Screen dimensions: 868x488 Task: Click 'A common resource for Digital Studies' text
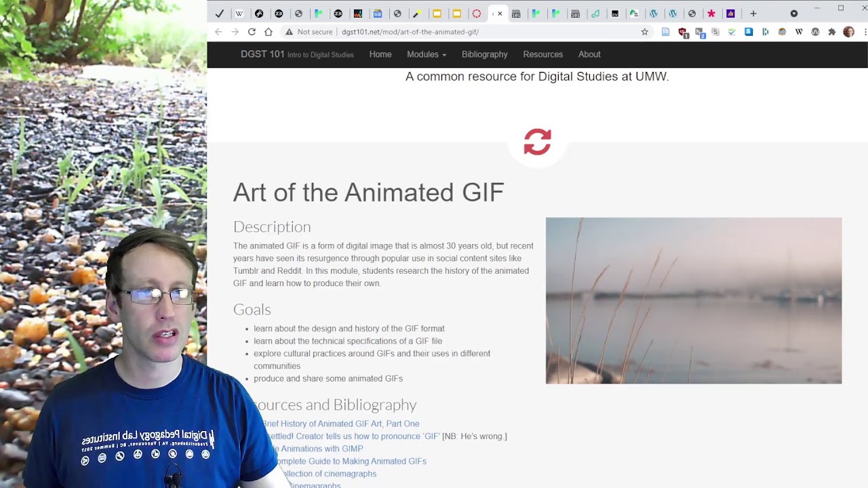point(537,77)
